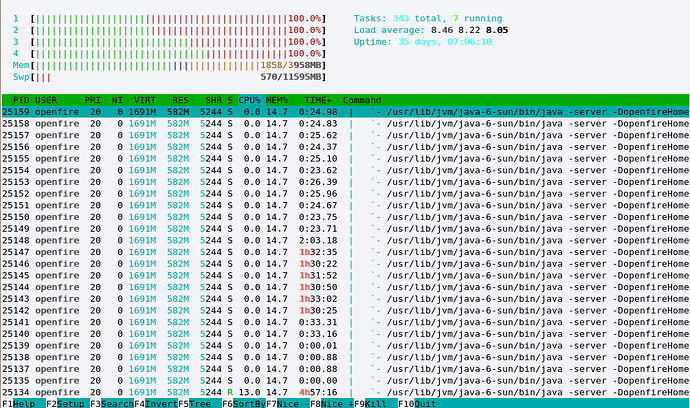Sort by the TIME+ column header
Screen dimensions: 690x408
pyautogui.click(x=318, y=100)
